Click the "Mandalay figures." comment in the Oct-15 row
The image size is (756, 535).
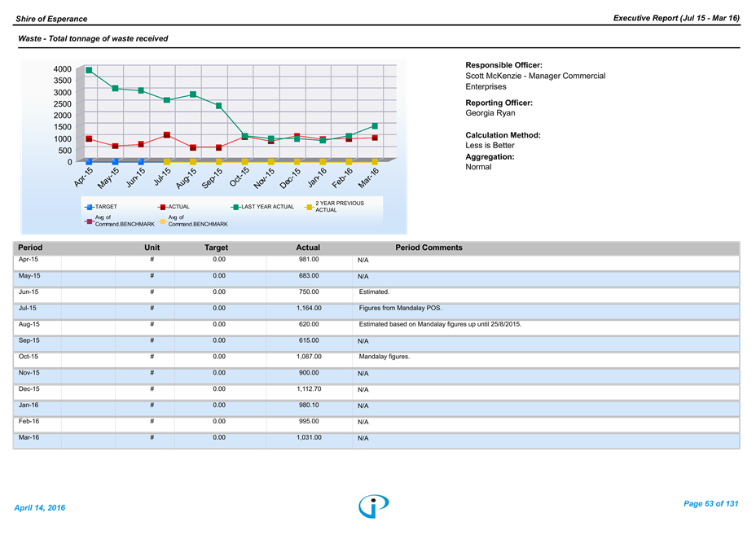coord(385,357)
